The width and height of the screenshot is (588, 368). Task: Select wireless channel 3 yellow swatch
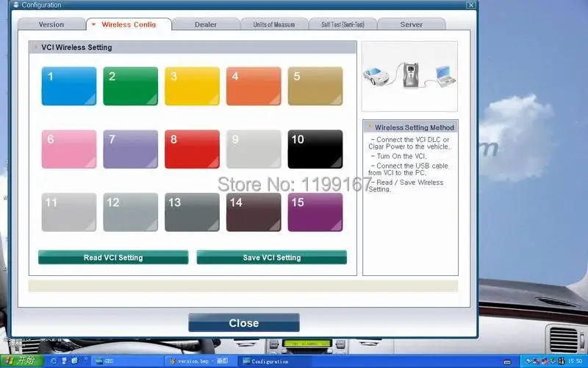click(192, 86)
